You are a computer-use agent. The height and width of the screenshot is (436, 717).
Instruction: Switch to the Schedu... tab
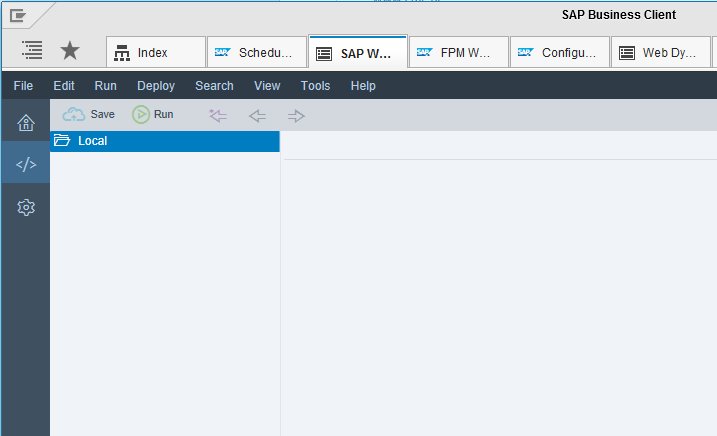[257, 52]
